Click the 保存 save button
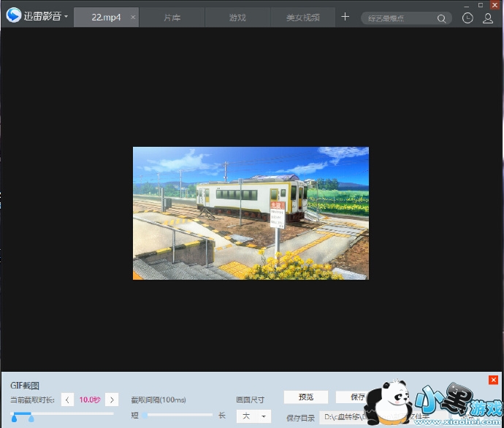 [357, 397]
